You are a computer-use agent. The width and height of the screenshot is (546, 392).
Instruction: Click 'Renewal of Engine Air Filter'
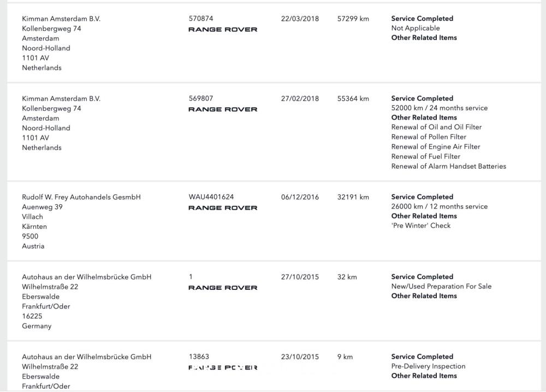435,147
